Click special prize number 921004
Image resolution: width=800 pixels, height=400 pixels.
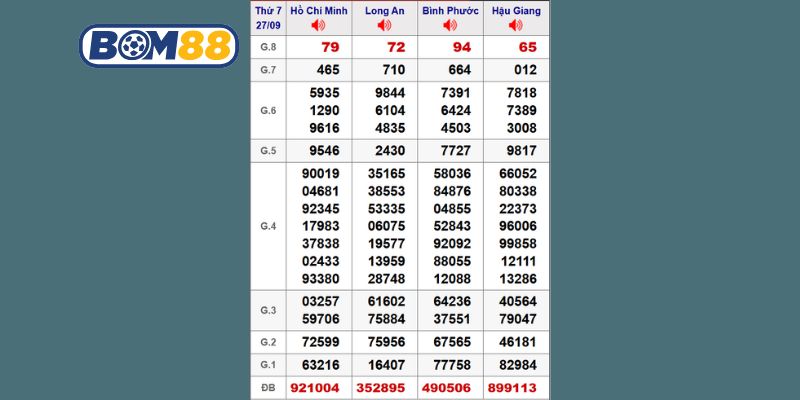(315, 388)
